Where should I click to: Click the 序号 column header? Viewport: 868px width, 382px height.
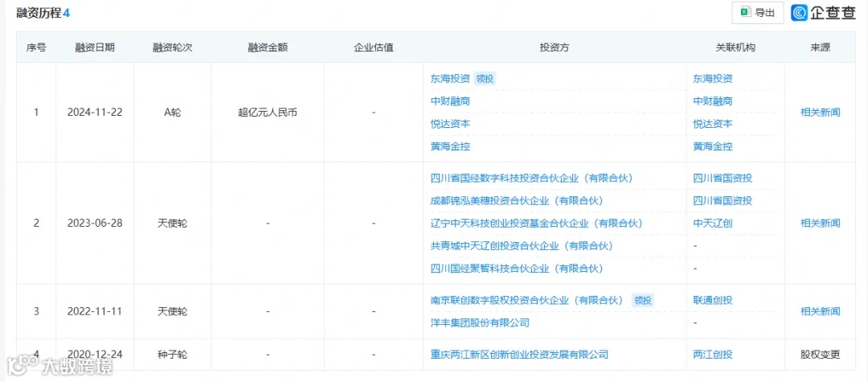pyautogui.click(x=36, y=47)
